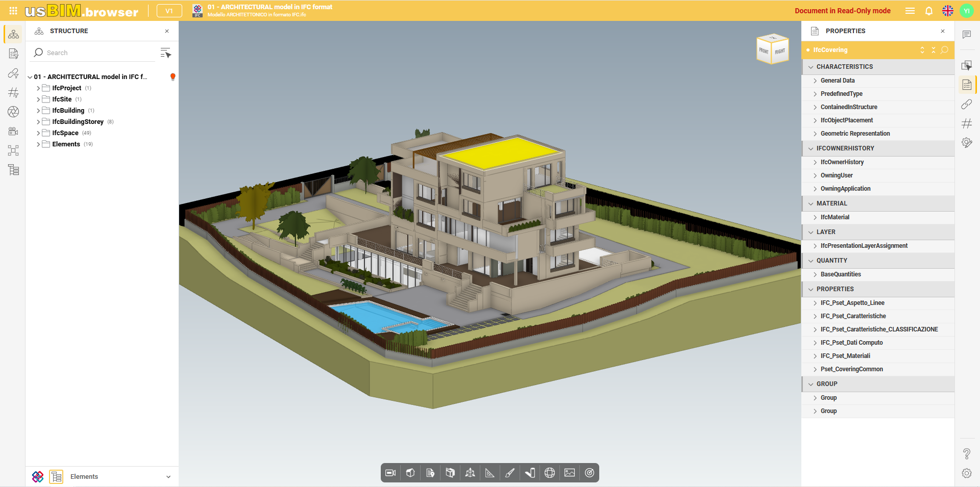Image resolution: width=980 pixels, height=487 pixels.
Task: Open the apps grid launcher
Action: (13, 11)
